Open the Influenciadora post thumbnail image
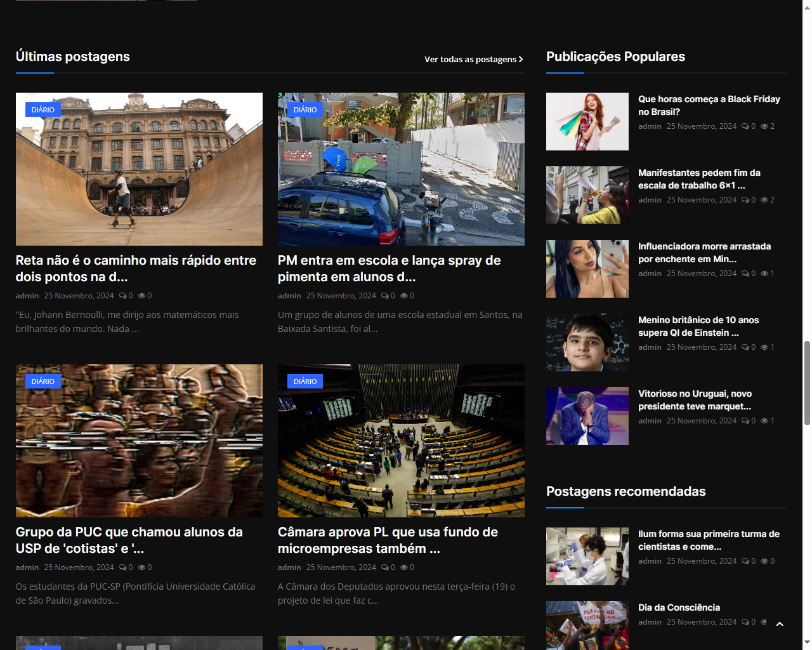Image resolution: width=812 pixels, height=650 pixels. [587, 269]
